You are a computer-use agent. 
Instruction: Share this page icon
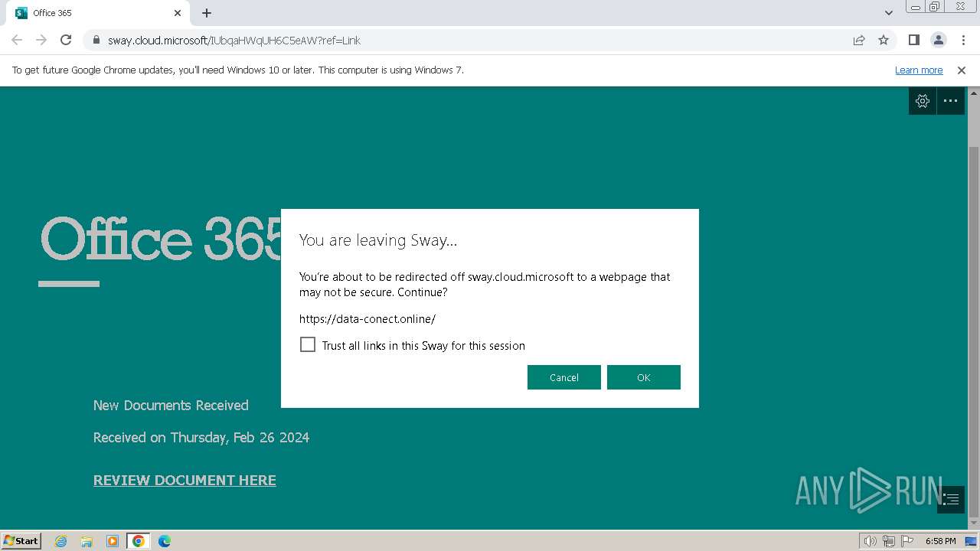pos(859,41)
